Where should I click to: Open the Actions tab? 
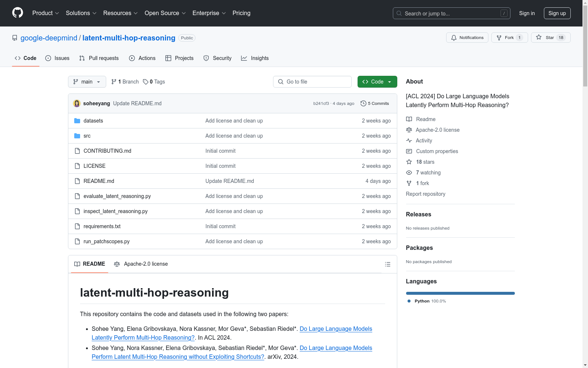(x=142, y=58)
